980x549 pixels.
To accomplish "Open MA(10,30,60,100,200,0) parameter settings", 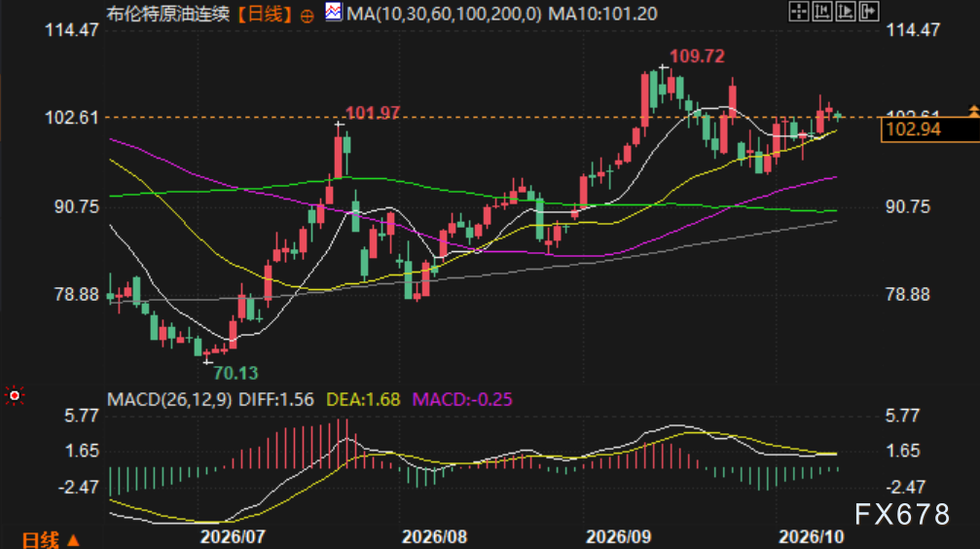I will click(x=444, y=14).
